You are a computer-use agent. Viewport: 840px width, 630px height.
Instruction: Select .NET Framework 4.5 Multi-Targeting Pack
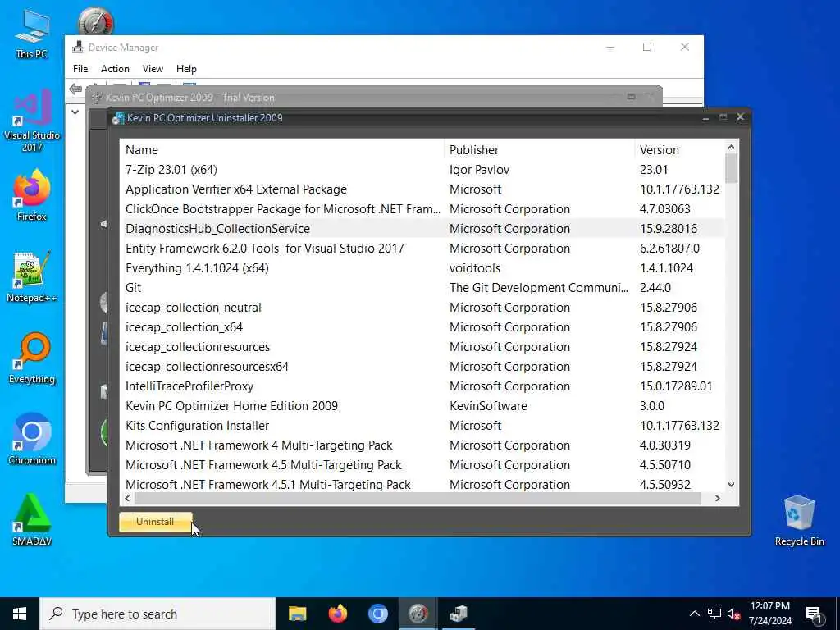pos(422,465)
